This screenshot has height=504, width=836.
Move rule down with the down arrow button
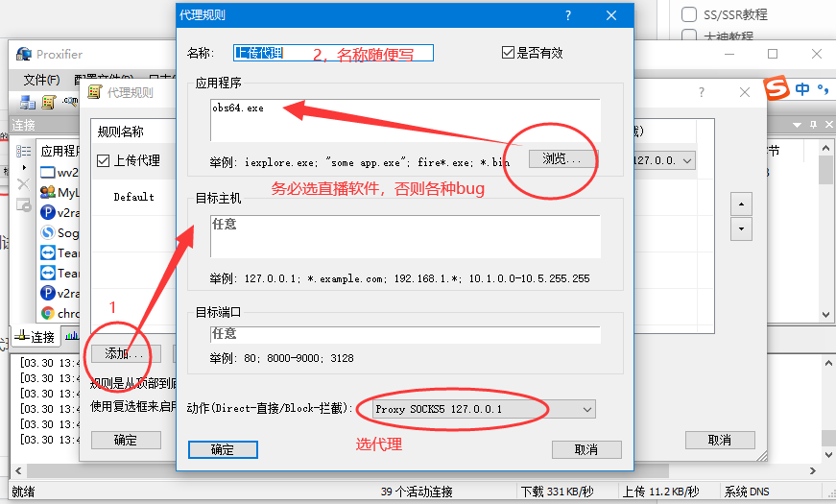pyautogui.click(x=741, y=228)
